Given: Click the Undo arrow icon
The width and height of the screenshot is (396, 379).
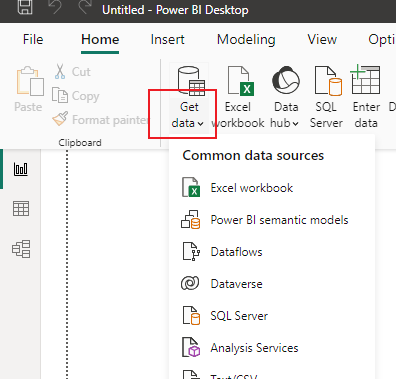Looking at the screenshot, I should pyautogui.click(x=55, y=7).
